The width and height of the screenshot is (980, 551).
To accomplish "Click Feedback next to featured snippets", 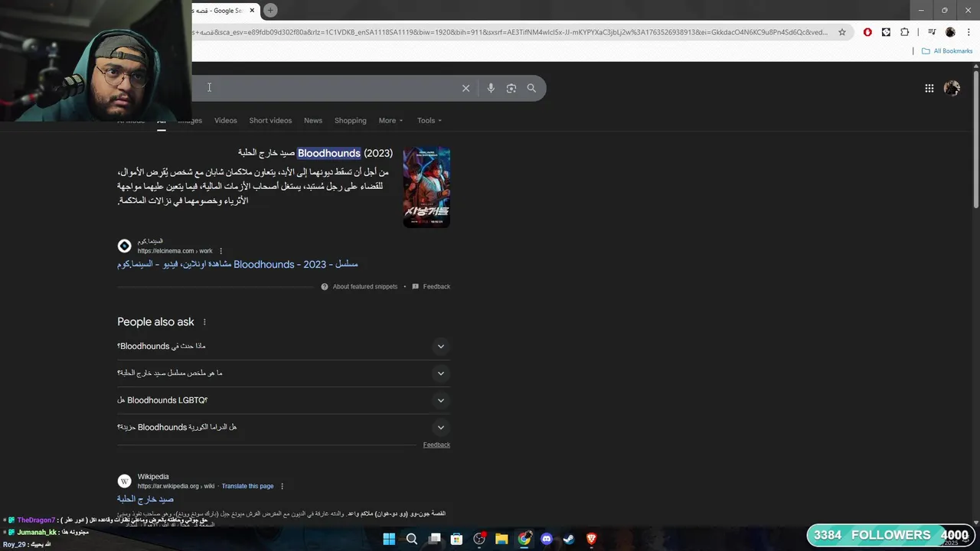I will (436, 286).
